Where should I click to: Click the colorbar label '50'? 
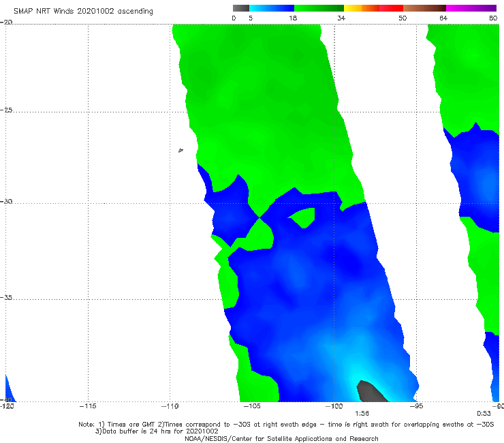403,18
